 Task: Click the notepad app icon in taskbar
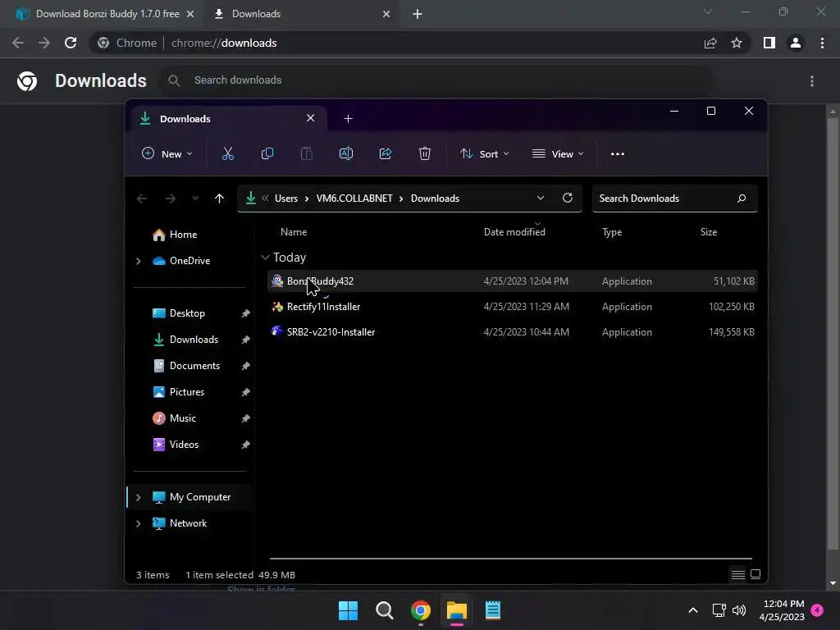click(x=492, y=610)
